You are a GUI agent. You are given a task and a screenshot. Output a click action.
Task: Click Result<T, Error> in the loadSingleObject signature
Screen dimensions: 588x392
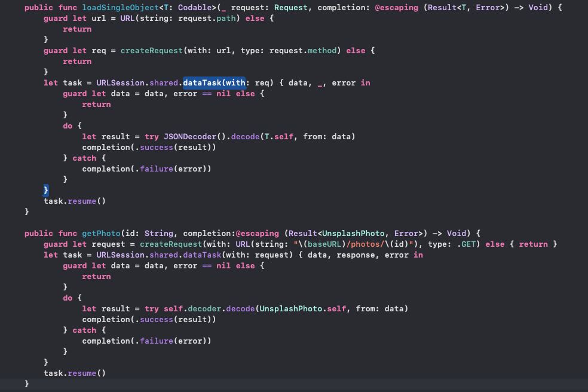coord(466,8)
